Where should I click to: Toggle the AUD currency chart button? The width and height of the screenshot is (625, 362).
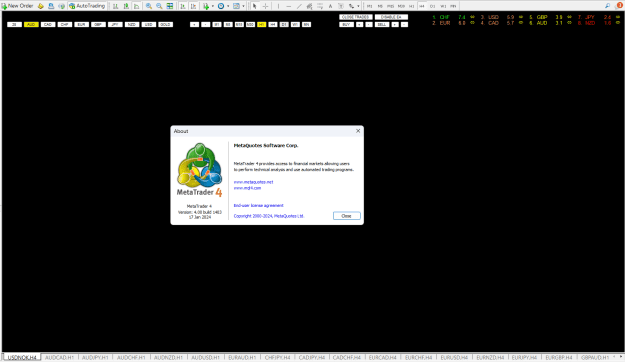coord(31,24)
